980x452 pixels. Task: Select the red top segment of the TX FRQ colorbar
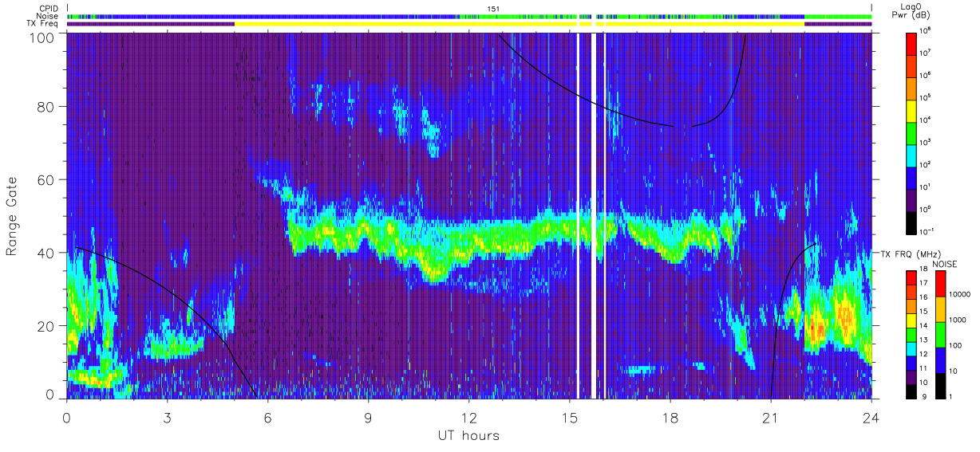coord(912,278)
